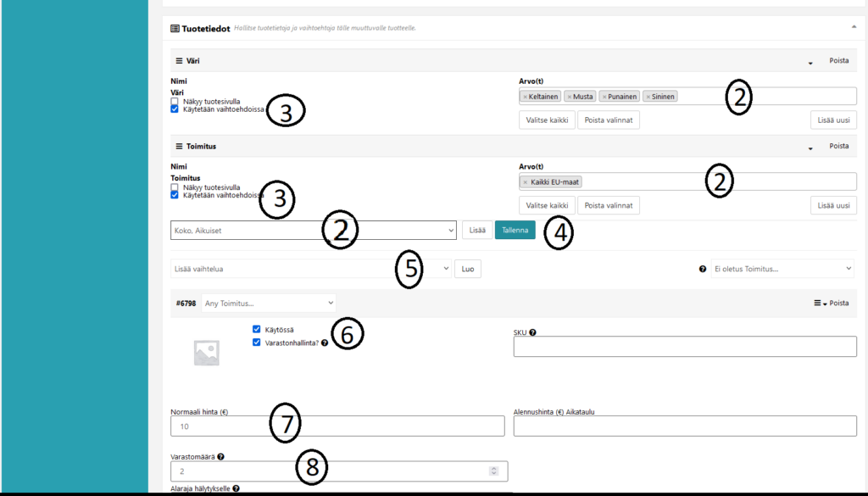
Task: Click Valitse kaikki for Väri values
Action: (547, 120)
